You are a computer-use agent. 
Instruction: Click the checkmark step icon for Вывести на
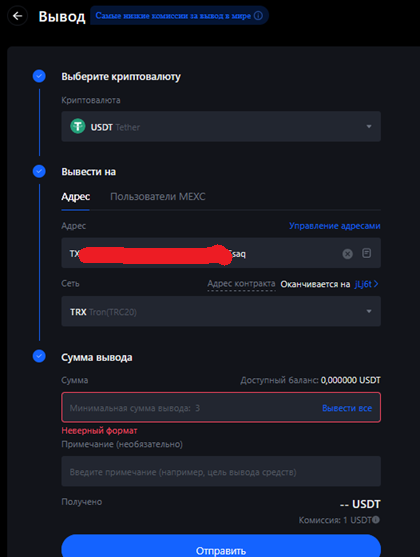39,171
